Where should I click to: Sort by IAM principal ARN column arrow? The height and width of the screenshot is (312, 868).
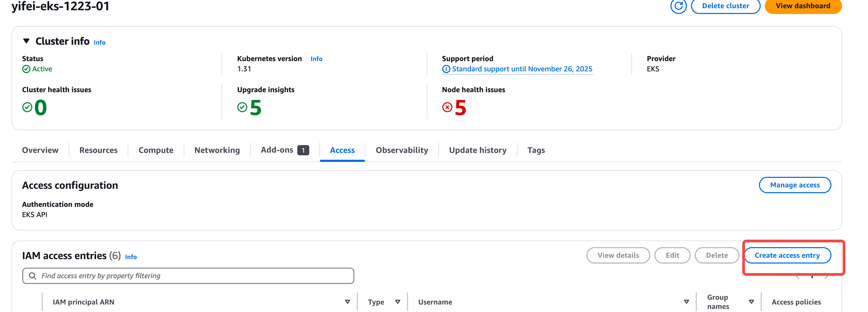pos(348,302)
